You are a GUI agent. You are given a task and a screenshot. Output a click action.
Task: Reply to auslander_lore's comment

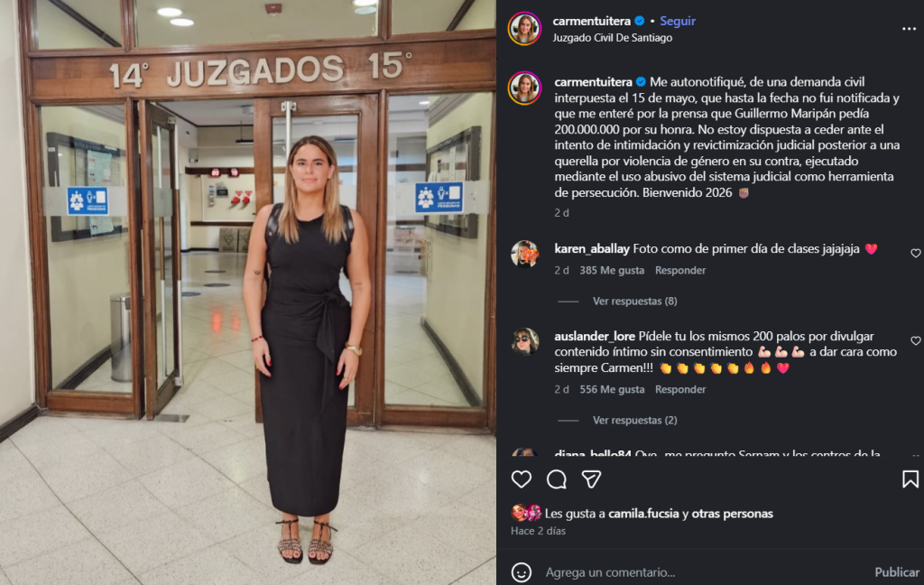(680, 389)
